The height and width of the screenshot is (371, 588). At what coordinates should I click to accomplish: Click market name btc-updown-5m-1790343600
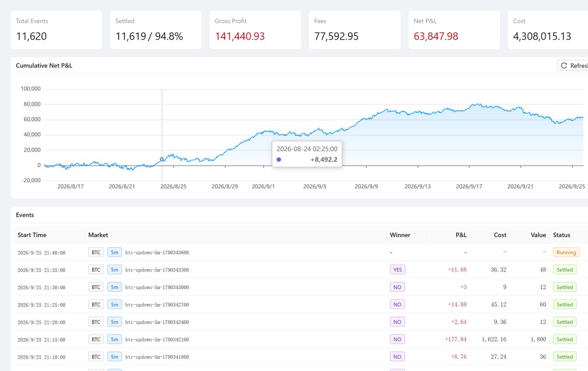pyautogui.click(x=157, y=253)
